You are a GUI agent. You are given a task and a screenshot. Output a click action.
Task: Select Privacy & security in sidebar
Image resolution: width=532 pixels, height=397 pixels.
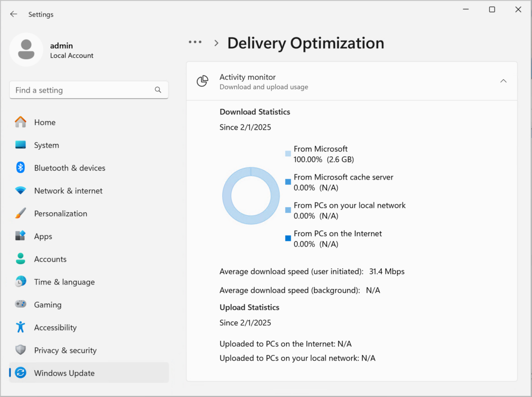89,350
